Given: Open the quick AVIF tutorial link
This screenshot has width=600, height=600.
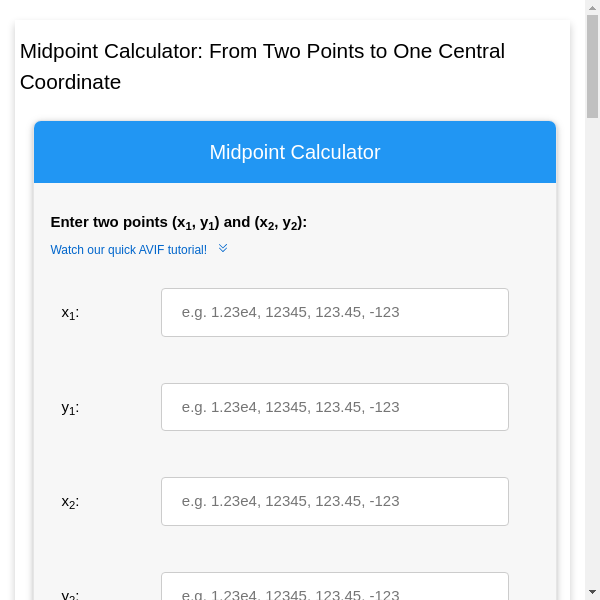Looking at the screenshot, I should 129,250.
